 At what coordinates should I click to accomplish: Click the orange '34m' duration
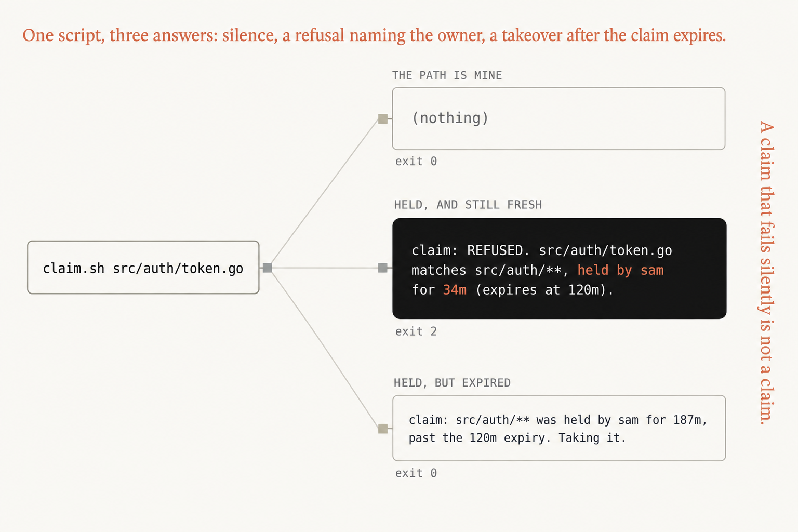(x=455, y=290)
